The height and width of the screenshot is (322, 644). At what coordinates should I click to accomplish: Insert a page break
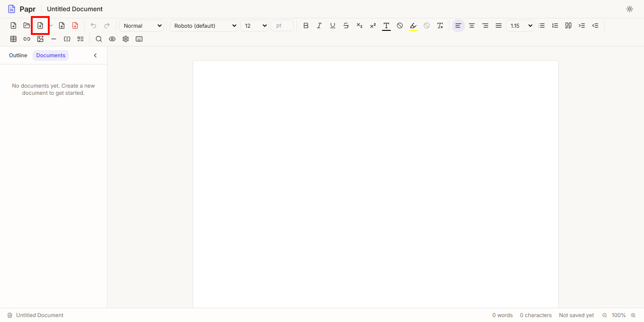67,39
